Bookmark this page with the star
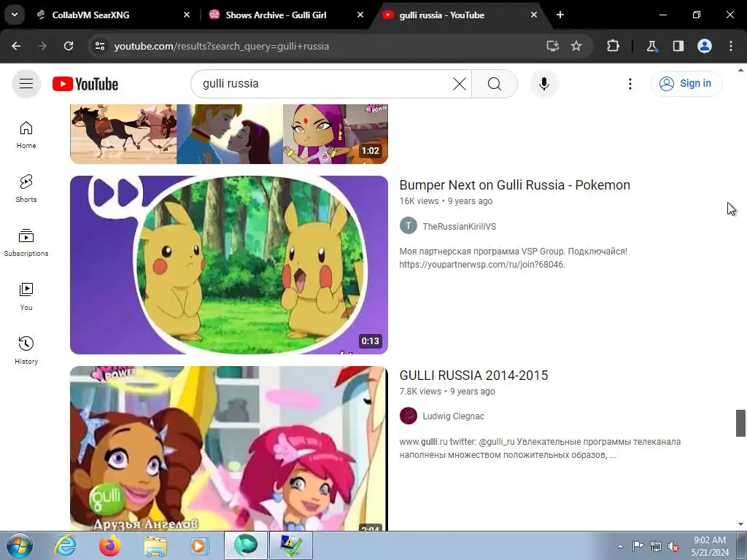 click(x=576, y=46)
